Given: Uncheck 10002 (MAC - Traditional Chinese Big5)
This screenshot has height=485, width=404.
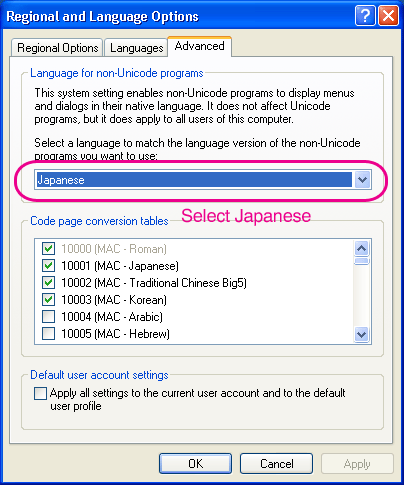Looking at the screenshot, I should click(x=49, y=283).
